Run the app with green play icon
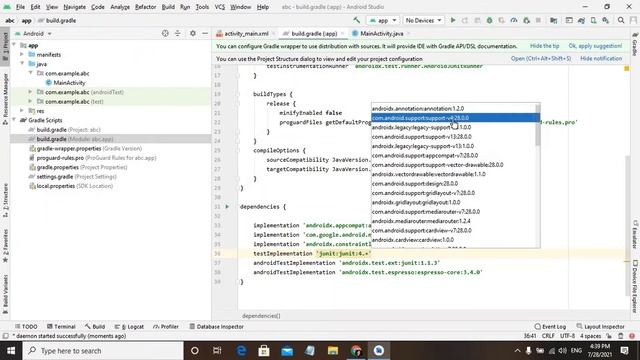The height and width of the screenshot is (360, 640). (x=453, y=20)
